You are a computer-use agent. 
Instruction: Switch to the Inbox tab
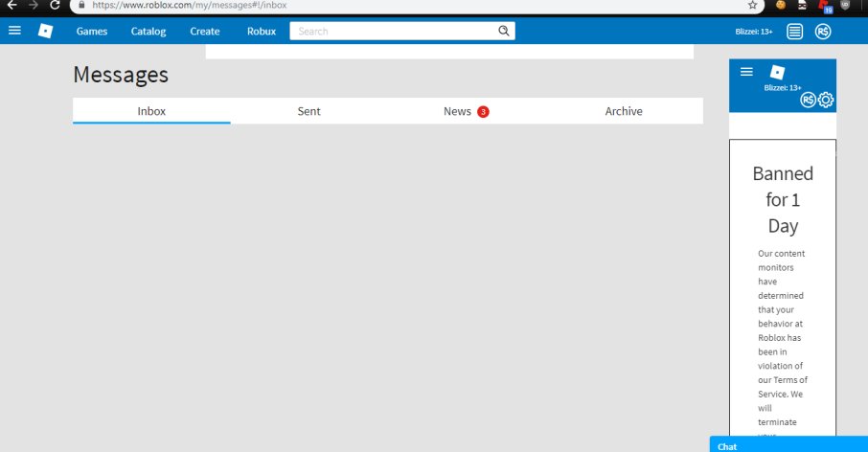[151, 111]
